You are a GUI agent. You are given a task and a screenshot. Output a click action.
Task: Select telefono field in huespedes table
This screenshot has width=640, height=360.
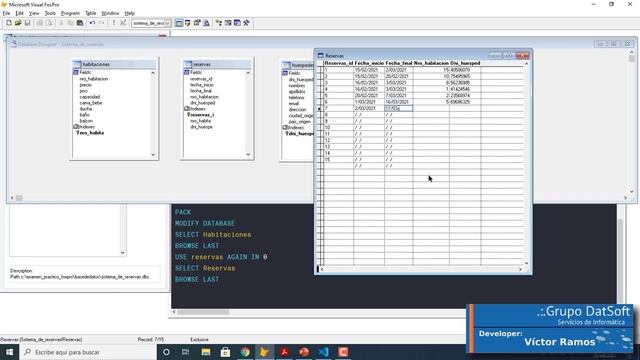point(296,98)
